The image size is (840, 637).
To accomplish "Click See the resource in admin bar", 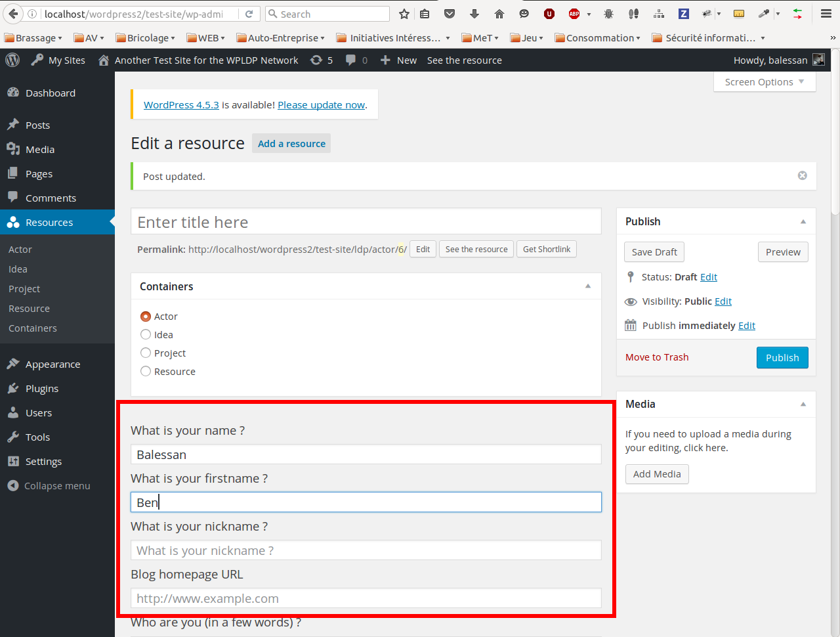I will point(465,60).
